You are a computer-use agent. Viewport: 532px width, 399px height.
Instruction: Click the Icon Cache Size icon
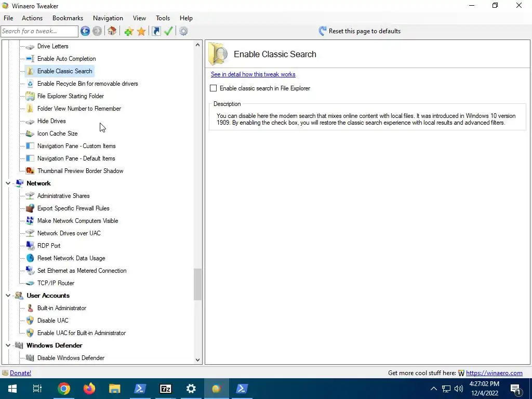pyautogui.click(x=30, y=134)
